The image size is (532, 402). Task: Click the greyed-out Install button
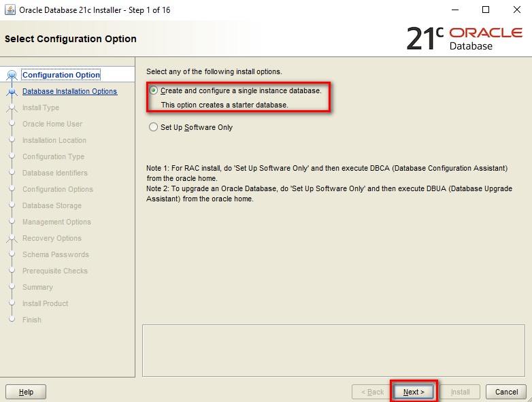[x=460, y=392]
